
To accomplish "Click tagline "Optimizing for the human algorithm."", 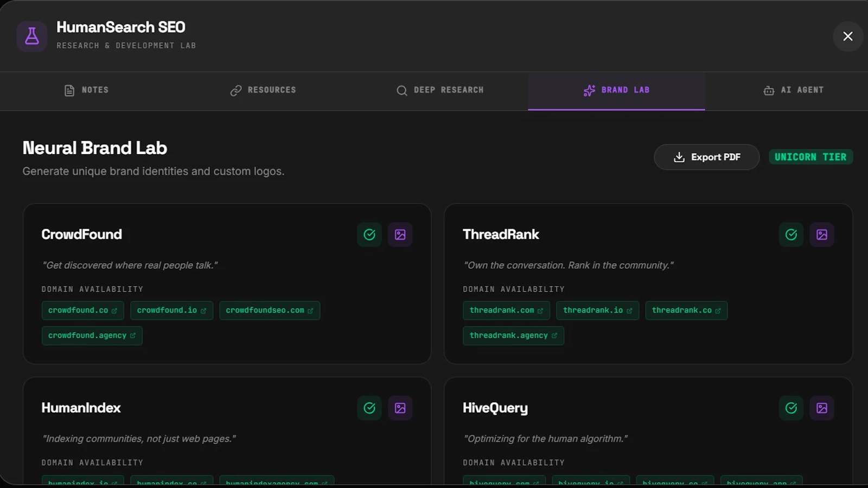I will [545, 439].
